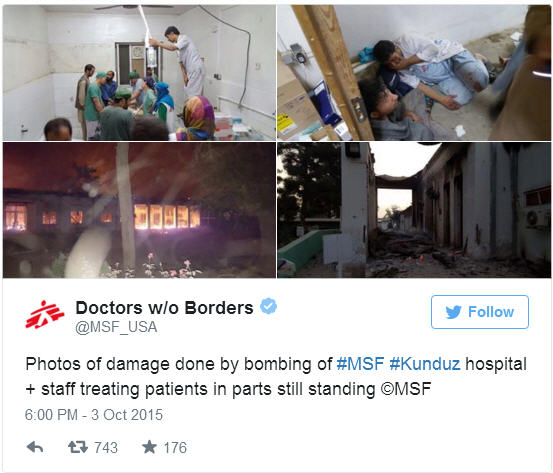Click the reply arrow icon

coord(35,447)
